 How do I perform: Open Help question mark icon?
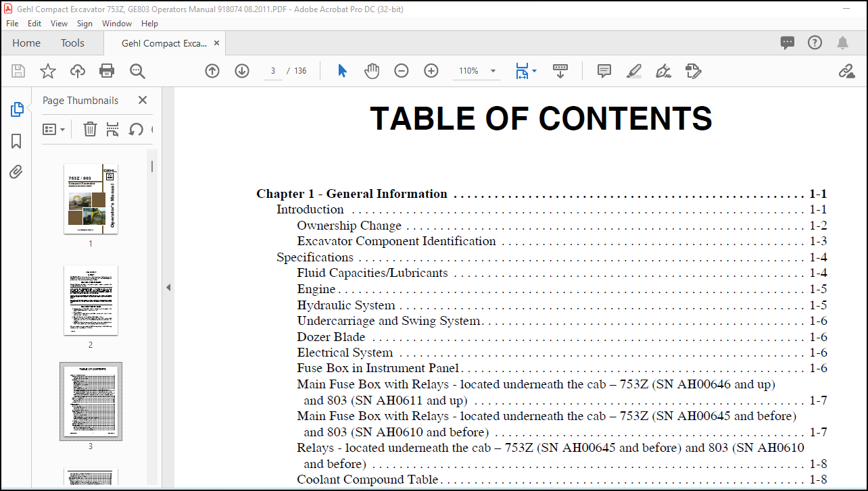tap(815, 43)
